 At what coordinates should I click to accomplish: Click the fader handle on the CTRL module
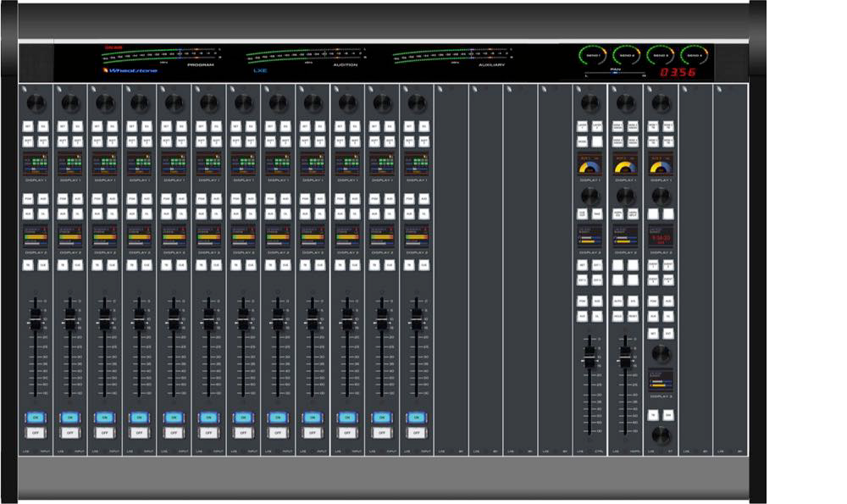pos(590,356)
